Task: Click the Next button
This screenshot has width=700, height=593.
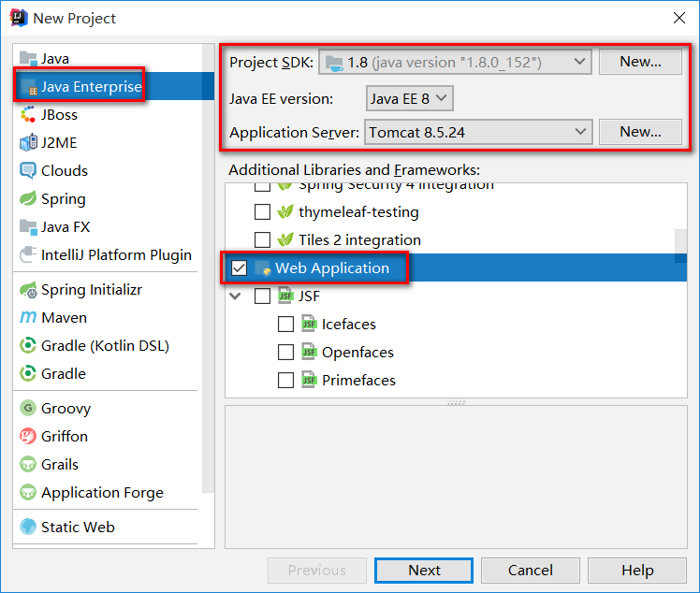Action: coord(424,571)
